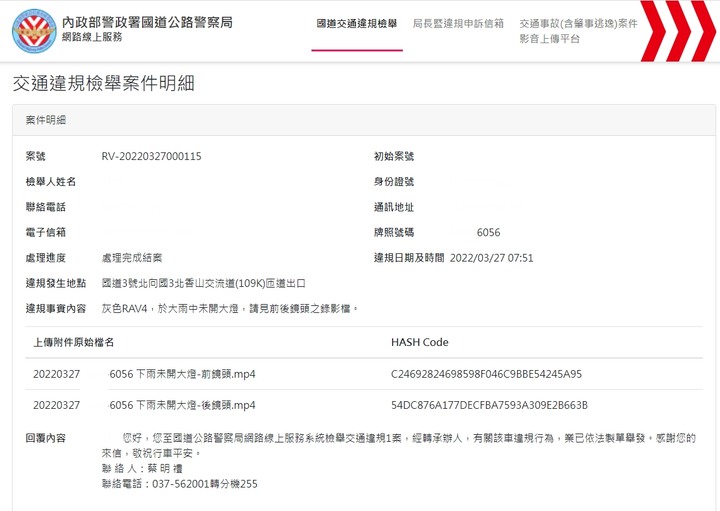Click the 處理進度 field label

pos(45,258)
